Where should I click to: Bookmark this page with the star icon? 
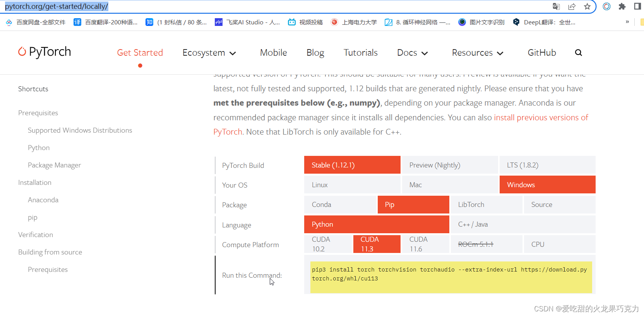click(x=587, y=6)
